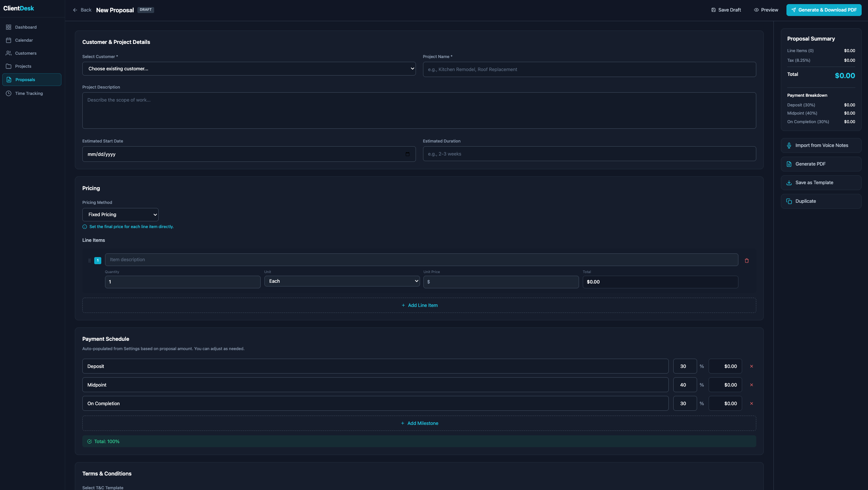Open Import from Voice Notes

821,145
